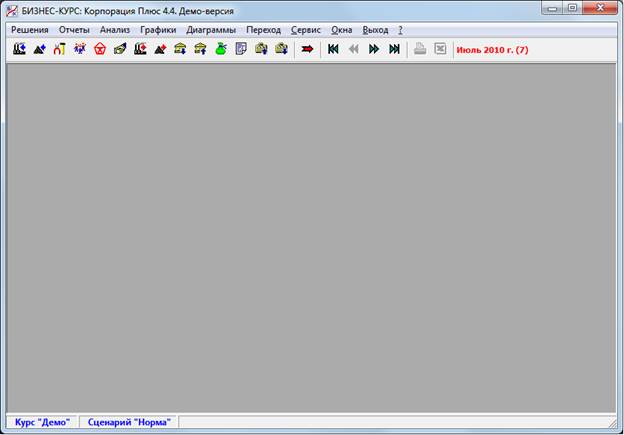Image resolution: width=624 pixels, height=435 pixels.
Task: Open the Переход menu
Action: (x=263, y=30)
